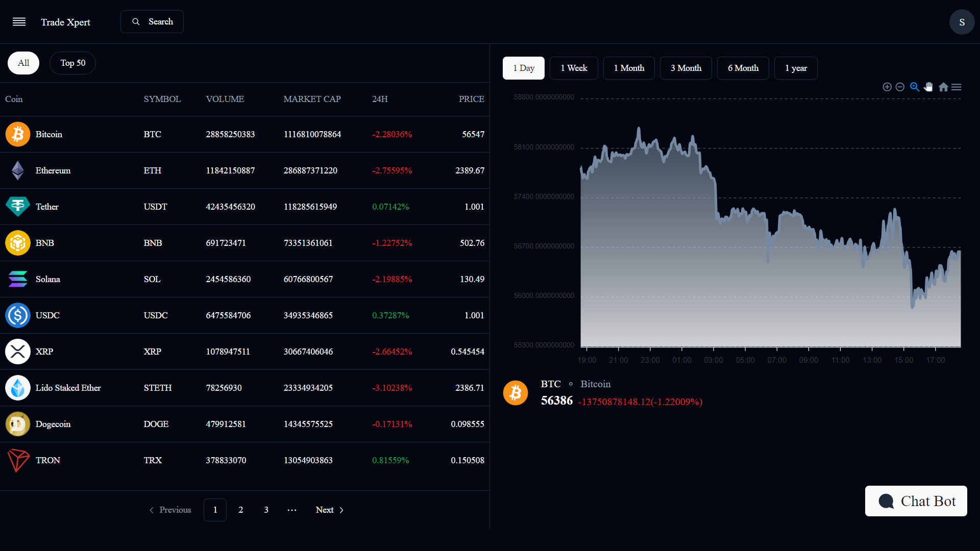
Task: Activate the selection zoom magnifier tool
Action: [915, 87]
